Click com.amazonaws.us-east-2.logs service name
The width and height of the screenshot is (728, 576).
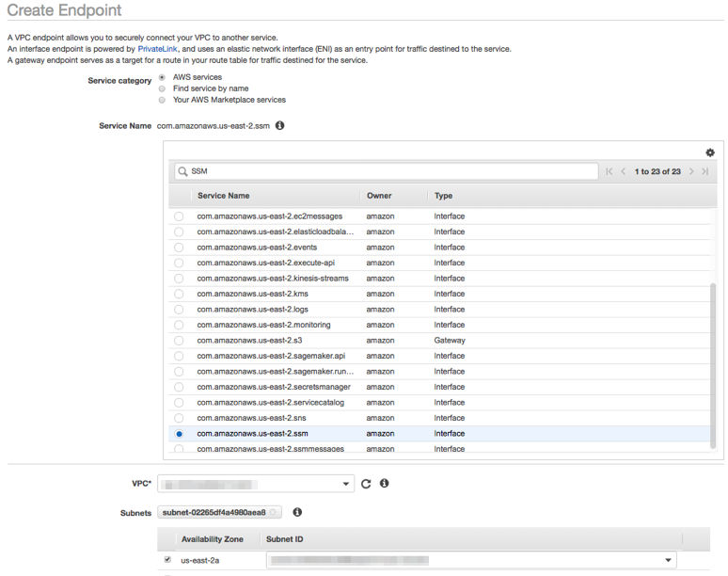tap(253, 310)
